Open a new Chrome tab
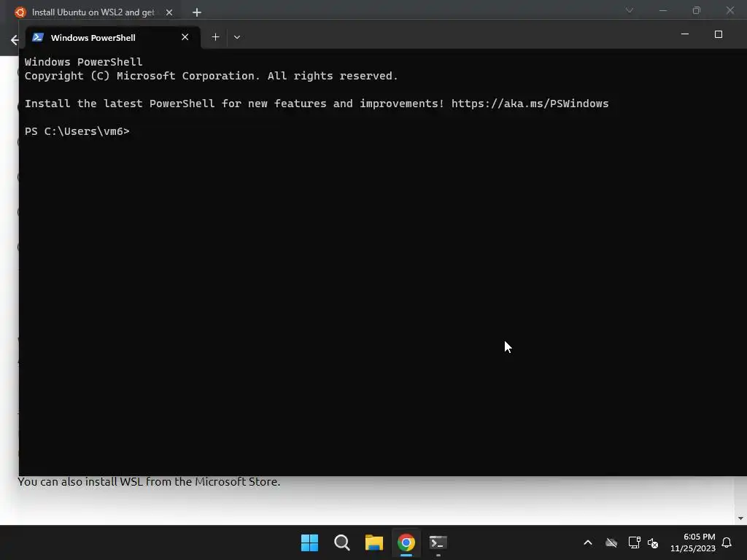The width and height of the screenshot is (747, 560). point(197,12)
